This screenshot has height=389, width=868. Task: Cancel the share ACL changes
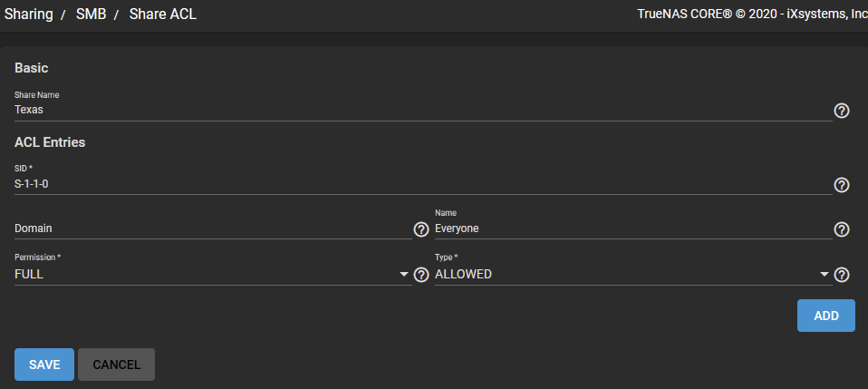pos(116,365)
